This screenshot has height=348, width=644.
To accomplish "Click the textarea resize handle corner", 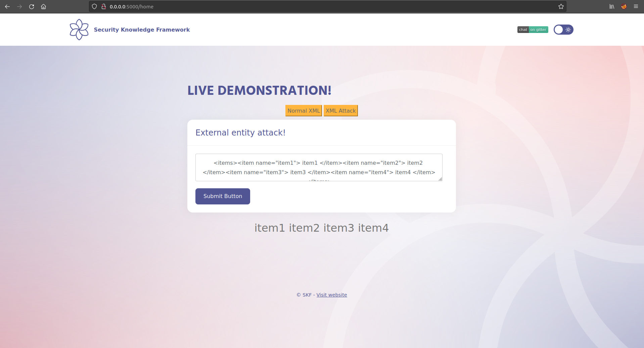I will (x=440, y=179).
